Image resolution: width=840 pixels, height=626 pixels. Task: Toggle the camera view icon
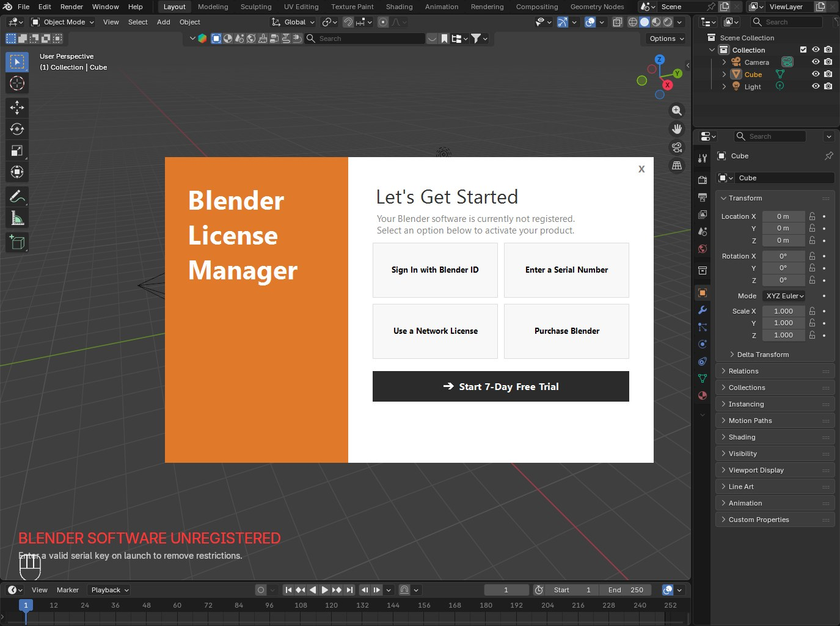tap(677, 147)
